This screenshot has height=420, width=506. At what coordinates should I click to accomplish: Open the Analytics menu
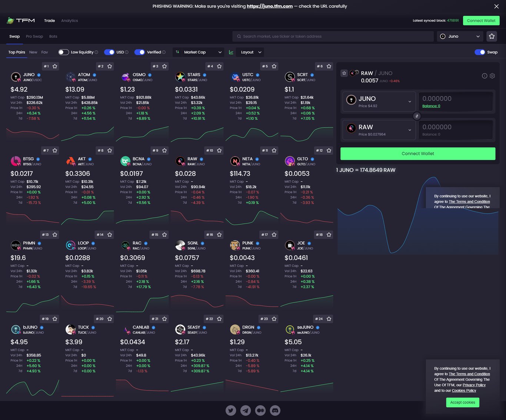[70, 21]
